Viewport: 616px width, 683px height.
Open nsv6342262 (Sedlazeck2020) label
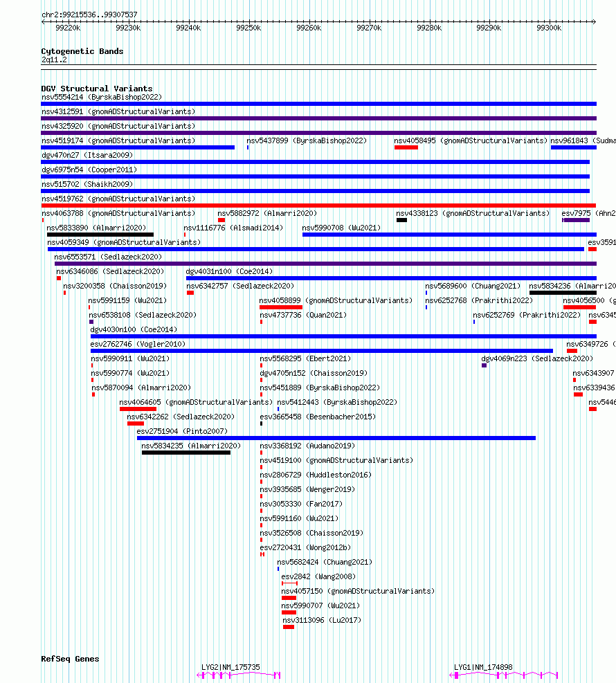point(181,417)
